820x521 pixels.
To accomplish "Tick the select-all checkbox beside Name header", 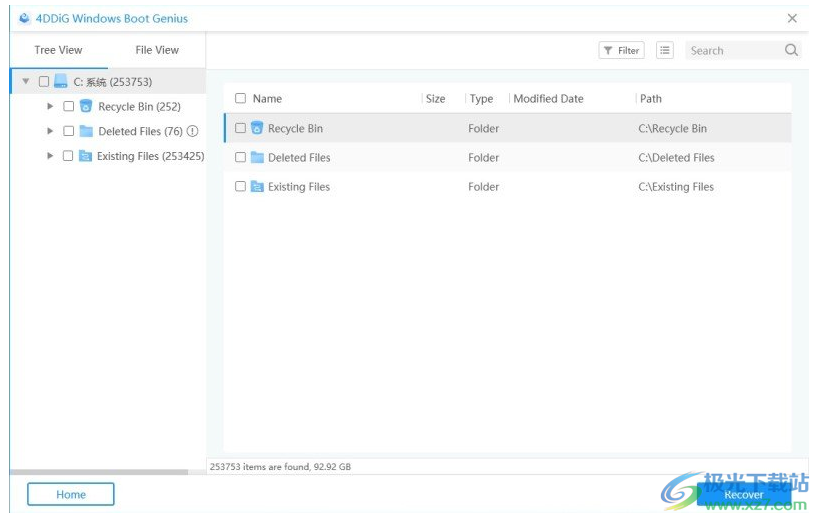I will coord(240,98).
